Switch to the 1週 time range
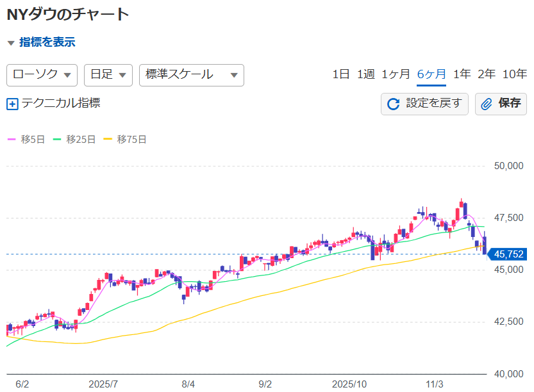 365,74
